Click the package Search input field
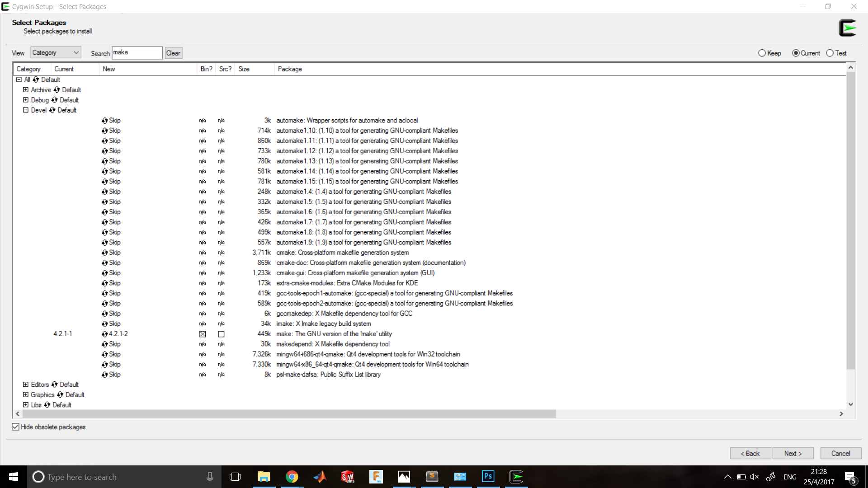The width and height of the screenshot is (868, 488). [x=137, y=53]
